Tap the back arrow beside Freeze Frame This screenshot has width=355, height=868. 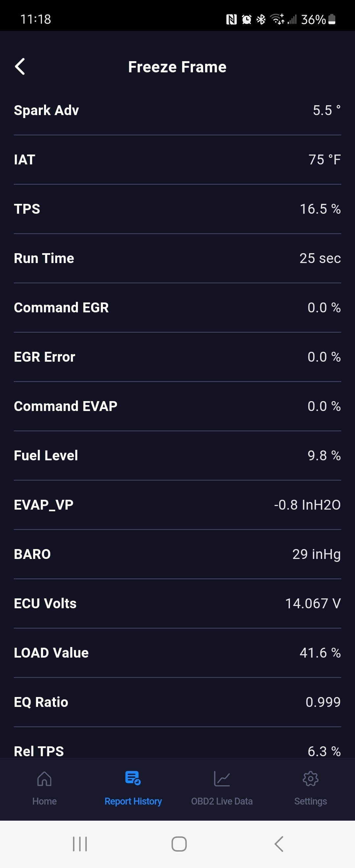tap(20, 66)
